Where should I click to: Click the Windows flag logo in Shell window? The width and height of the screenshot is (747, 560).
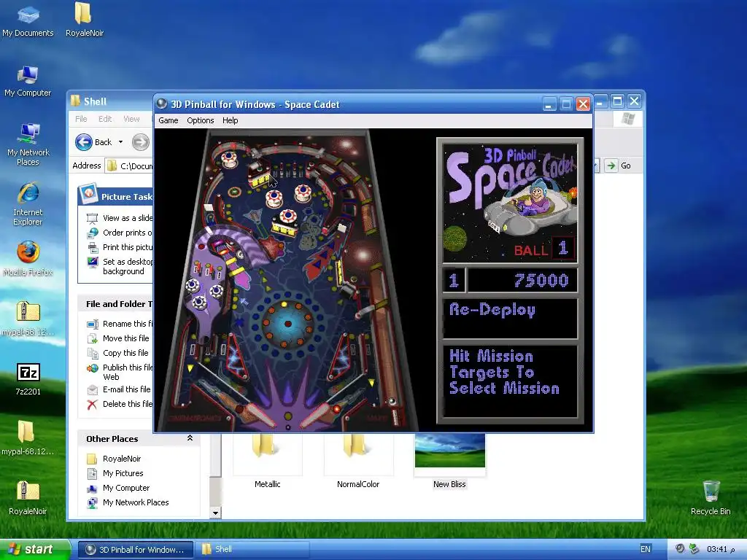tap(628, 119)
